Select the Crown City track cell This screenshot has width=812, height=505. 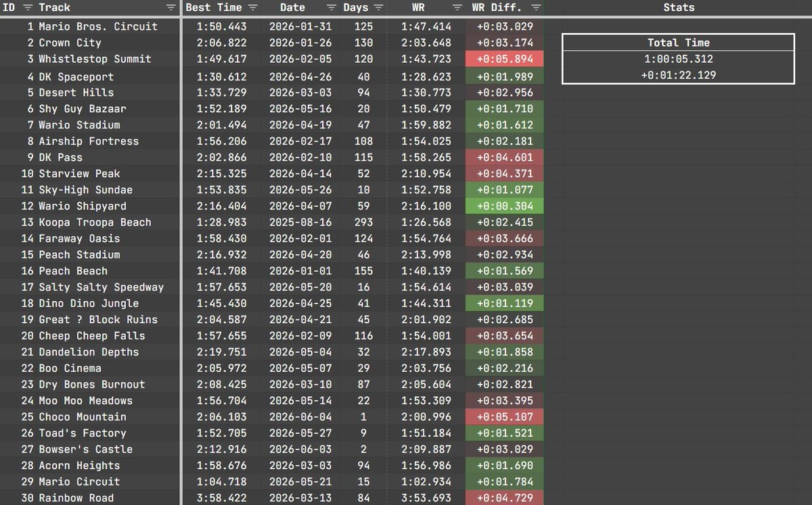[108, 43]
